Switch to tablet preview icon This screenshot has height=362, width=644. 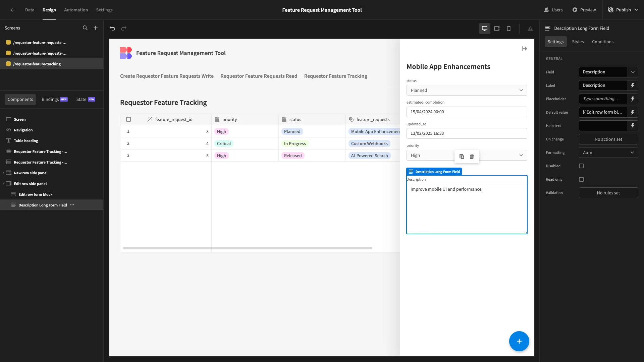(497, 28)
